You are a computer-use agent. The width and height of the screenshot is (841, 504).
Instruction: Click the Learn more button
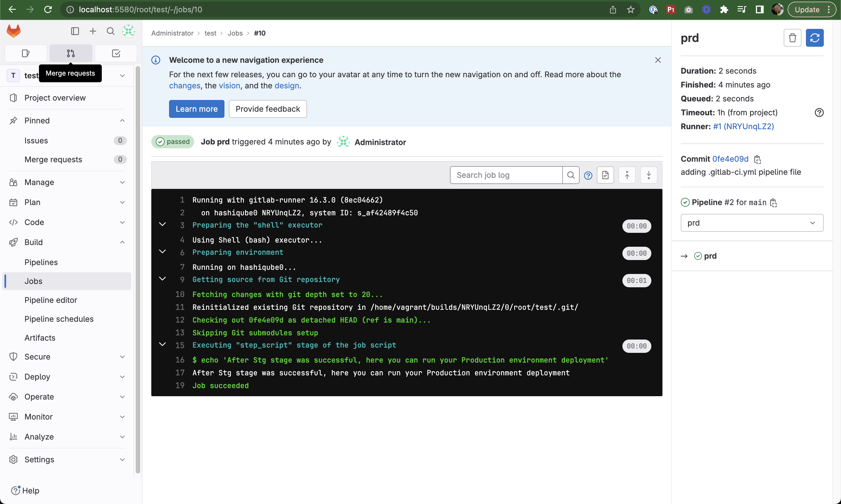point(196,109)
